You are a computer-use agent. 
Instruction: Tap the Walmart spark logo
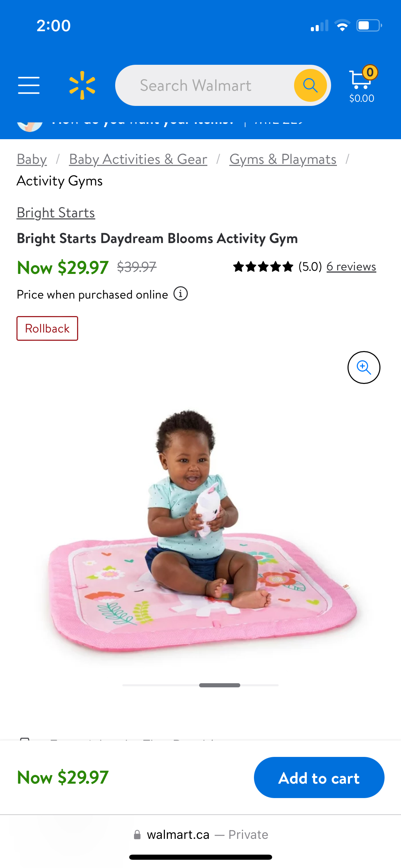click(82, 85)
